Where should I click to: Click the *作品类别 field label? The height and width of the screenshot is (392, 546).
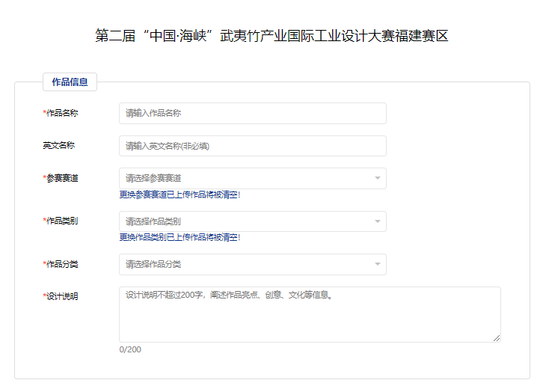[61, 221]
